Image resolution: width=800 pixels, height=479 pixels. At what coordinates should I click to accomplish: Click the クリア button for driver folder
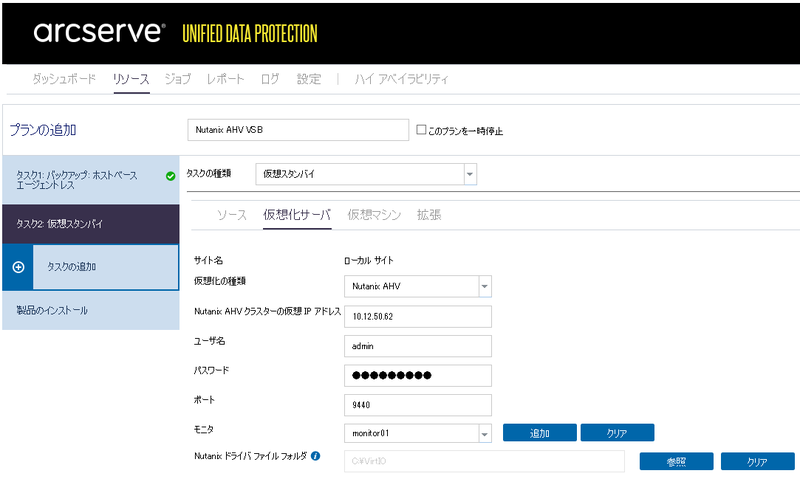(x=758, y=462)
